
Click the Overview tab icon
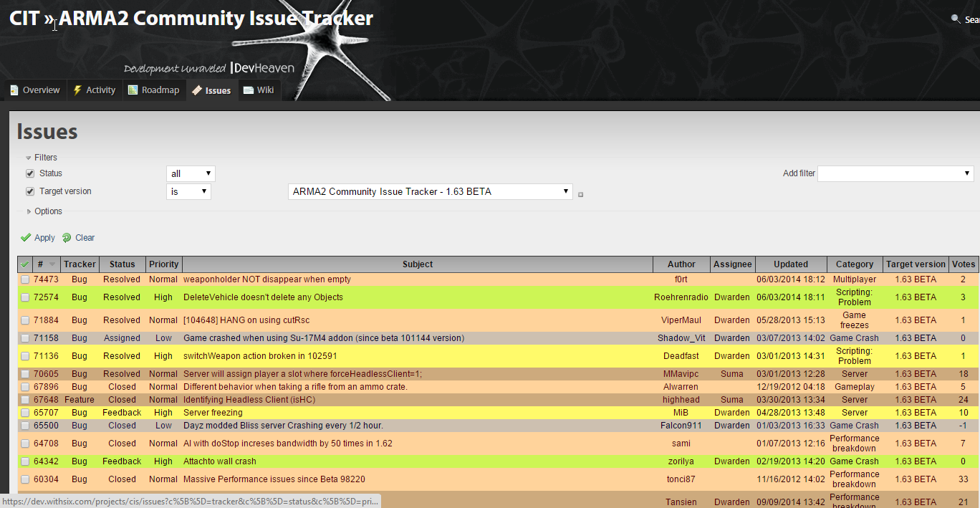click(14, 90)
